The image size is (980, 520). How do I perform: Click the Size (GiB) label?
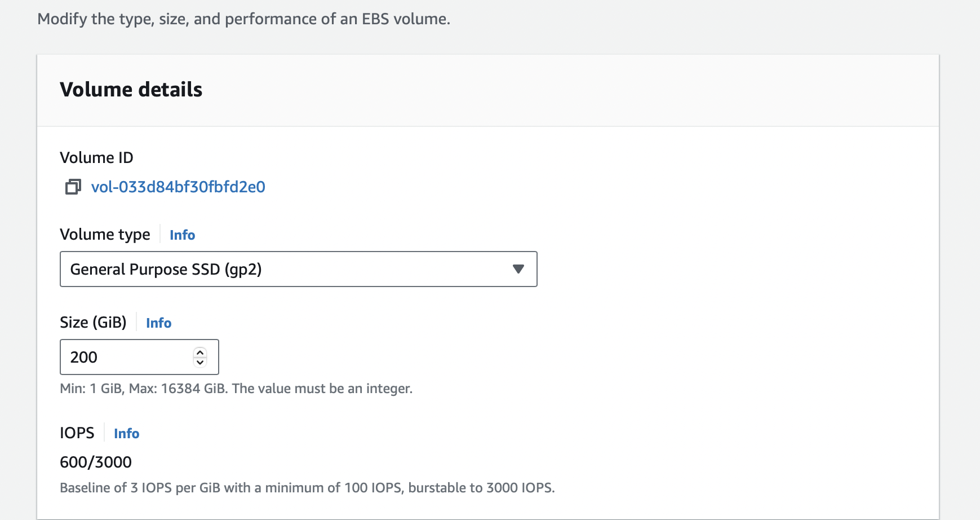[93, 323]
